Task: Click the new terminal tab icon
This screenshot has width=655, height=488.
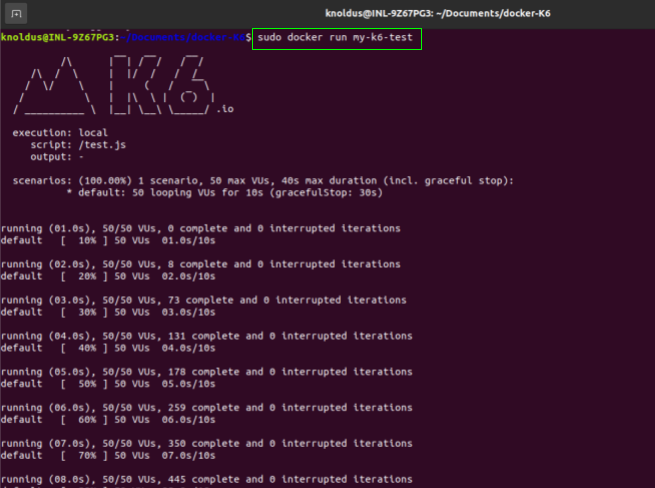Action: pos(16,14)
